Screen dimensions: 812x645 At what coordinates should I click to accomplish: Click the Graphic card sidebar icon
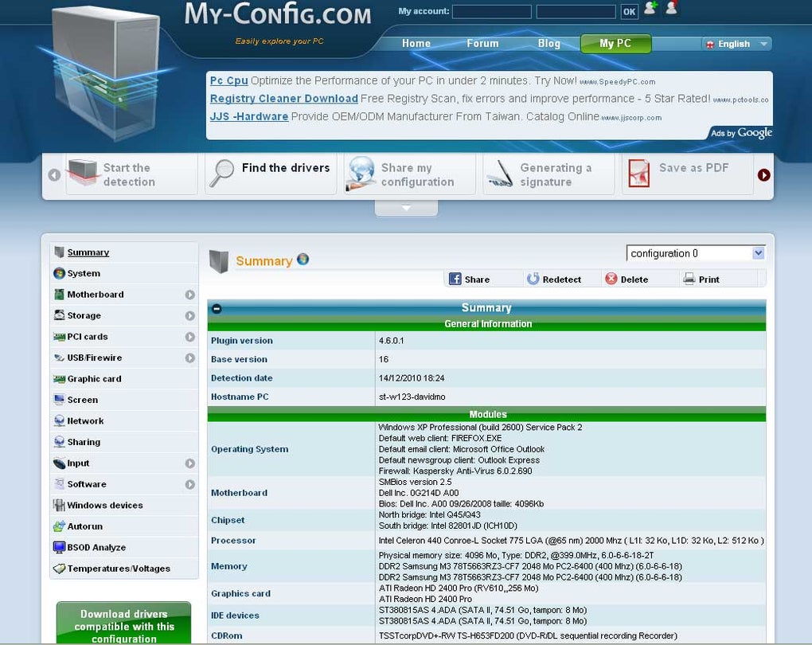click(x=59, y=379)
